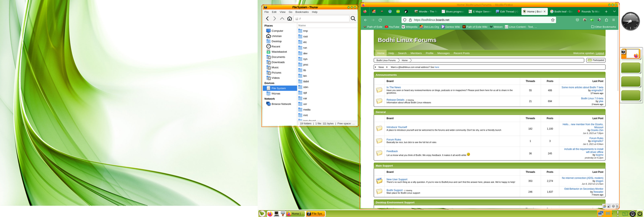Click Members in forum navigation bar

(416, 53)
